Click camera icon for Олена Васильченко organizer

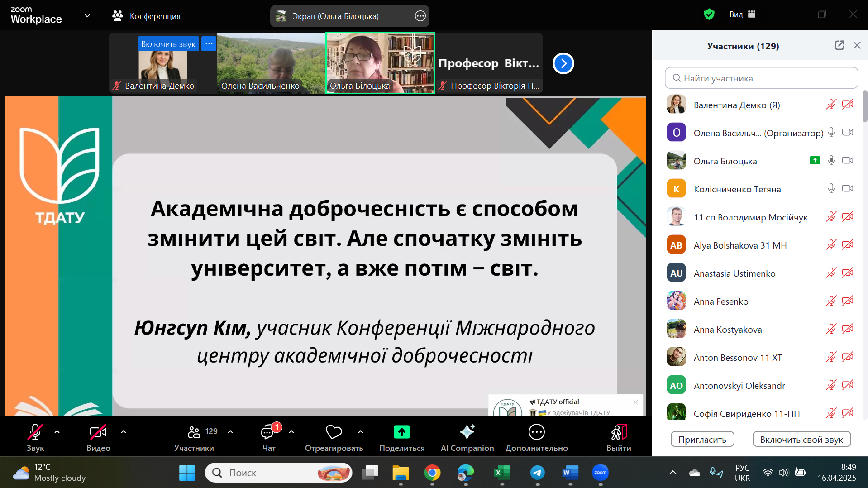(848, 133)
